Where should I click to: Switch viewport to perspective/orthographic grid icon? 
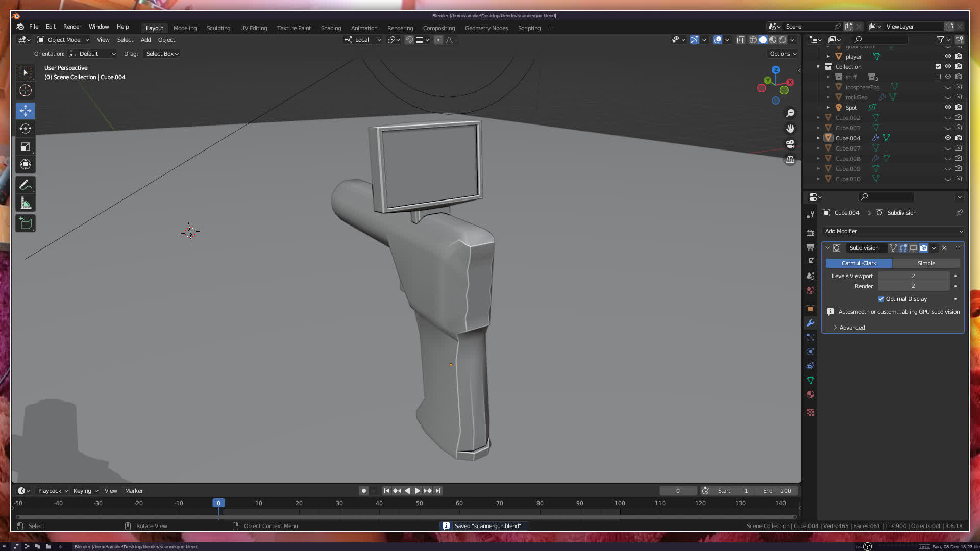790,160
